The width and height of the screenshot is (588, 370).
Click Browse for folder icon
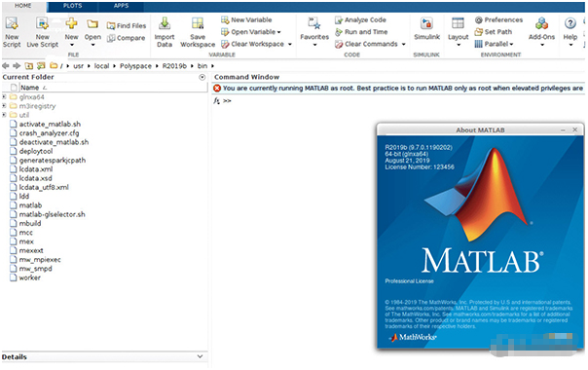(x=41, y=66)
